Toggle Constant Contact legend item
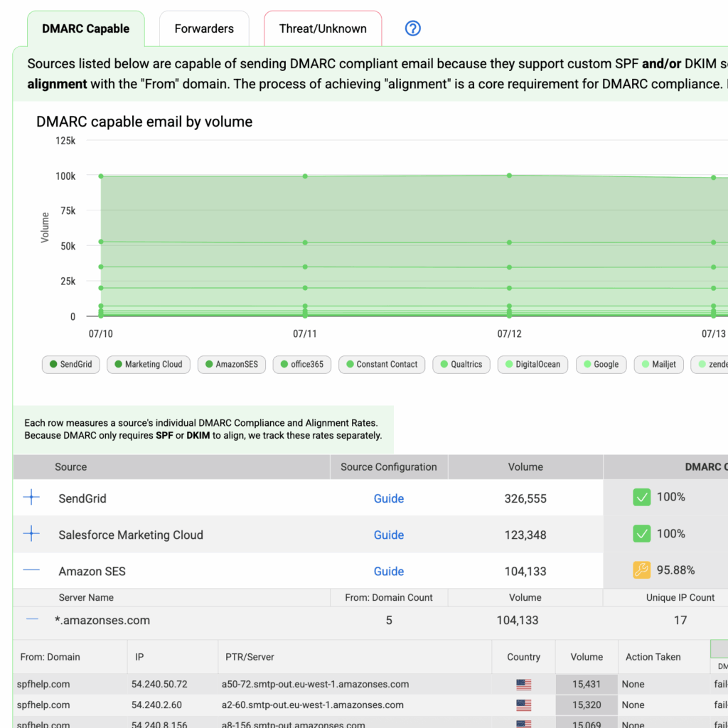728x728 pixels. point(382,365)
